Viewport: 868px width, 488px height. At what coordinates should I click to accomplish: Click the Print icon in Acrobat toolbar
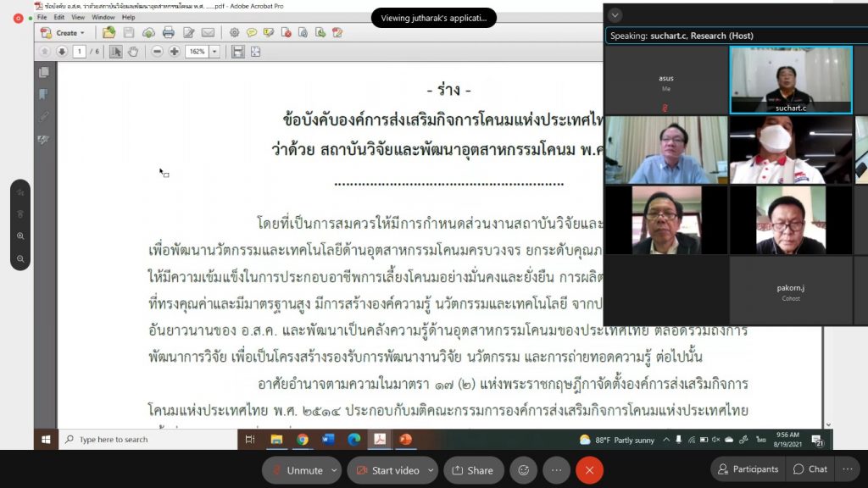[169, 33]
